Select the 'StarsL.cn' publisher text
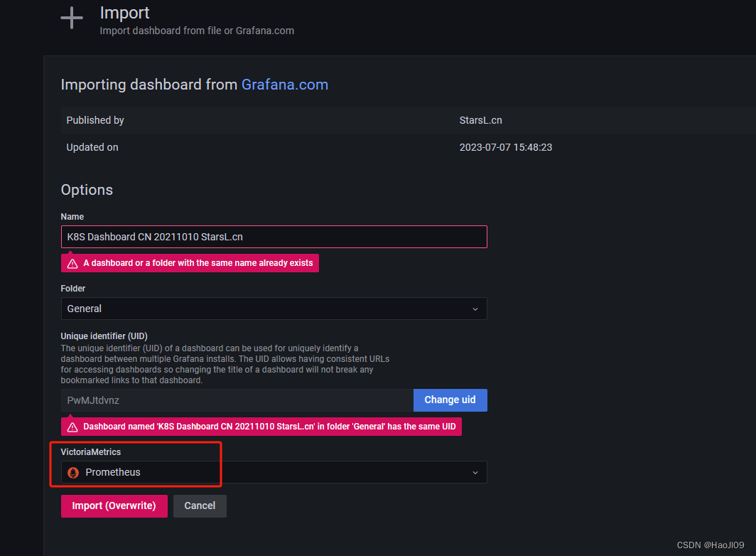The height and width of the screenshot is (556, 756). (481, 120)
